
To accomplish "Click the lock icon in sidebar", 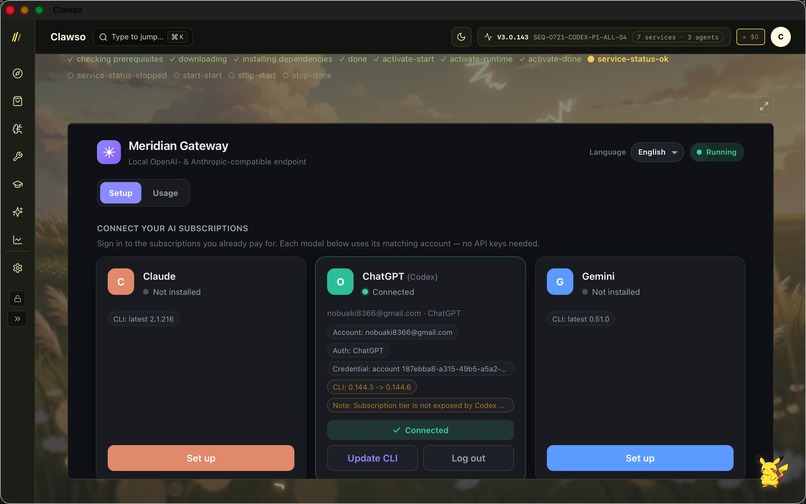I will [17, 298].
